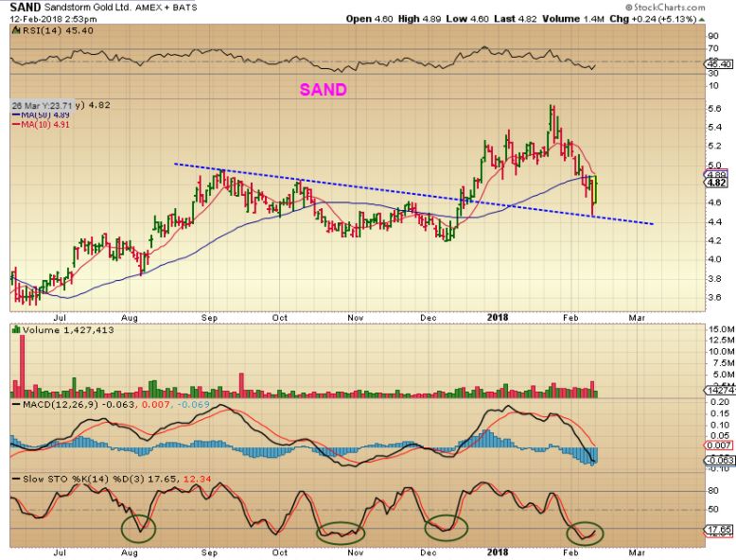
Task: Open the StockCharts.com copyright link
Action: (666, 7)
